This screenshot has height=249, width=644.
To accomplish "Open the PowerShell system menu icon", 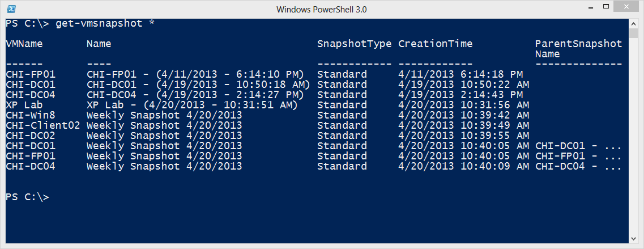I will coord(12,9).
